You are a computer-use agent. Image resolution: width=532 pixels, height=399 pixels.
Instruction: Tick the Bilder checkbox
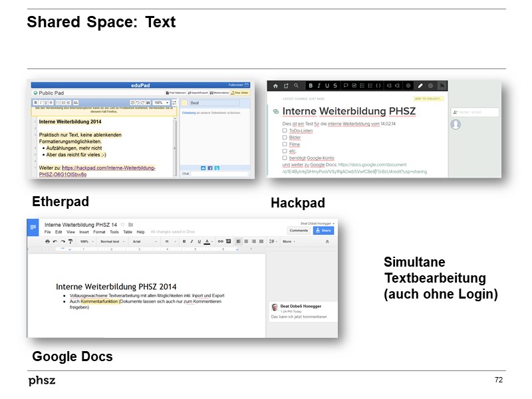[x=283, y=138]
